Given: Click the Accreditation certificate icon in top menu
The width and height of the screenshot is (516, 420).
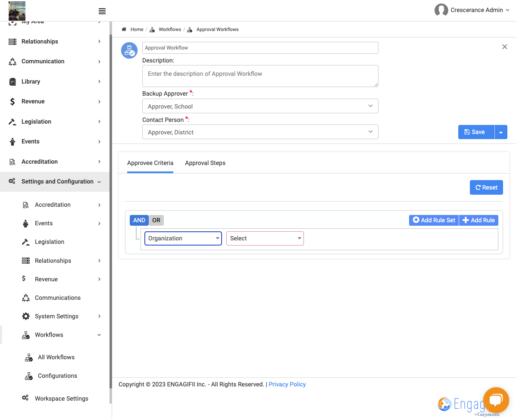Looking at the screenshot, I should coord(13,162).
